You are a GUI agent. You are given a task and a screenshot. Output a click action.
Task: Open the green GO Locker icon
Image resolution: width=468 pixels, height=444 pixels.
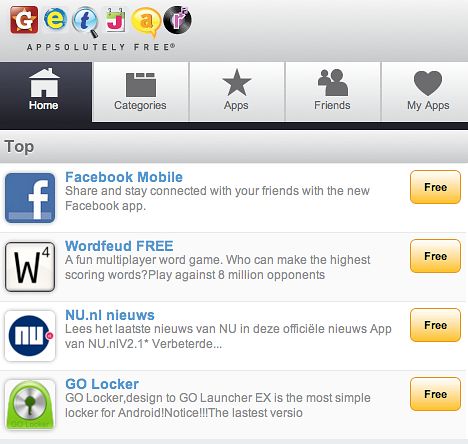30,405
